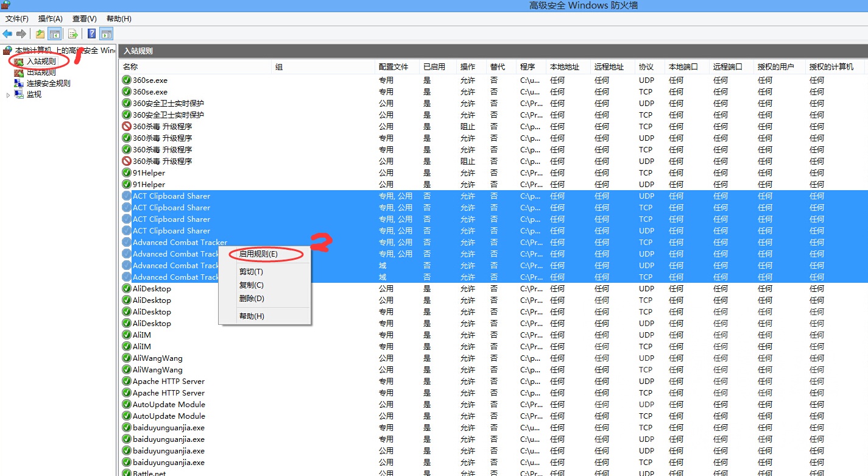Choose 复制(C) in the context menu
The image size is (868, 476).
pos(265,285)
